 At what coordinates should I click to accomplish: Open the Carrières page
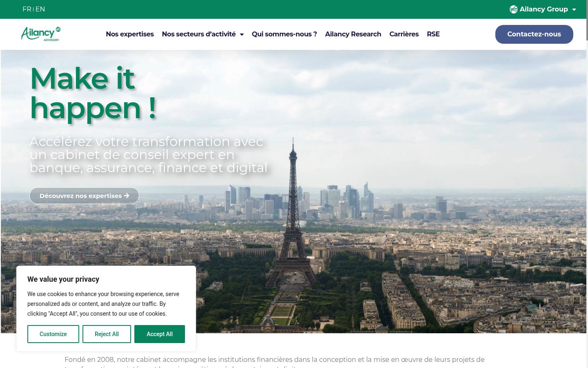click(404, 34)
